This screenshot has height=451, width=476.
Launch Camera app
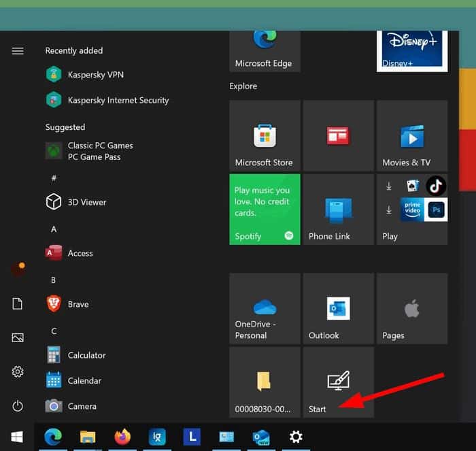71,406
